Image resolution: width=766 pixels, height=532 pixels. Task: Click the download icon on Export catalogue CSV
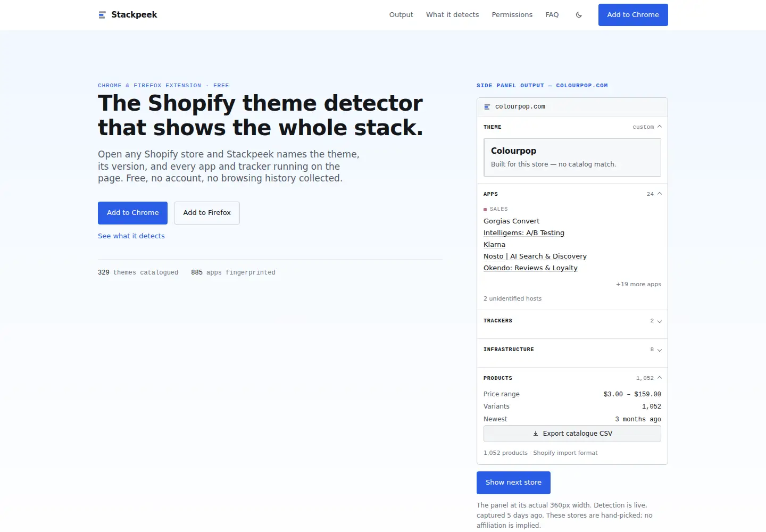tap(536, 434)
